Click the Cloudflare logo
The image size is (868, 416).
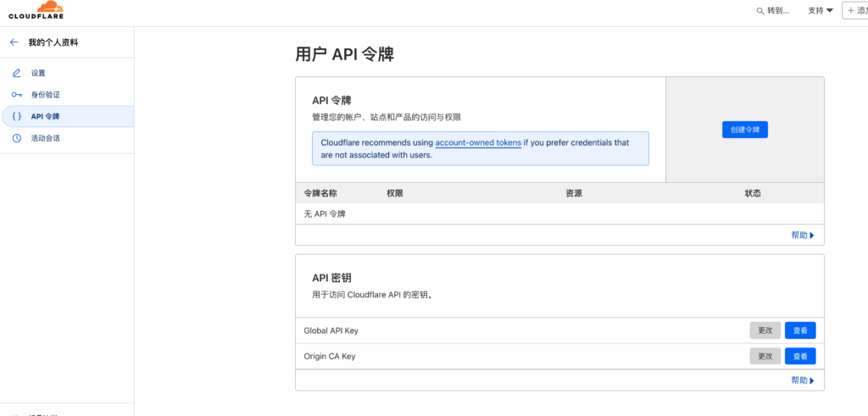click(x=36, y=10)
